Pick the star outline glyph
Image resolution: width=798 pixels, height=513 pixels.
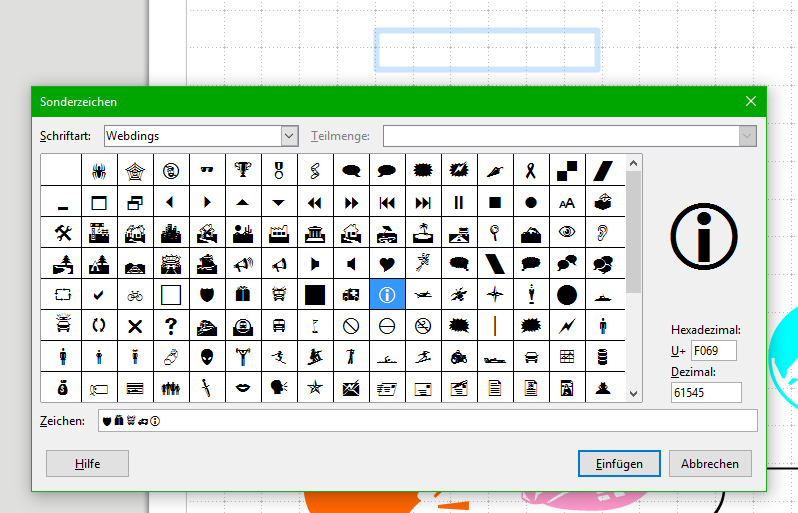(x=315, y=388)
